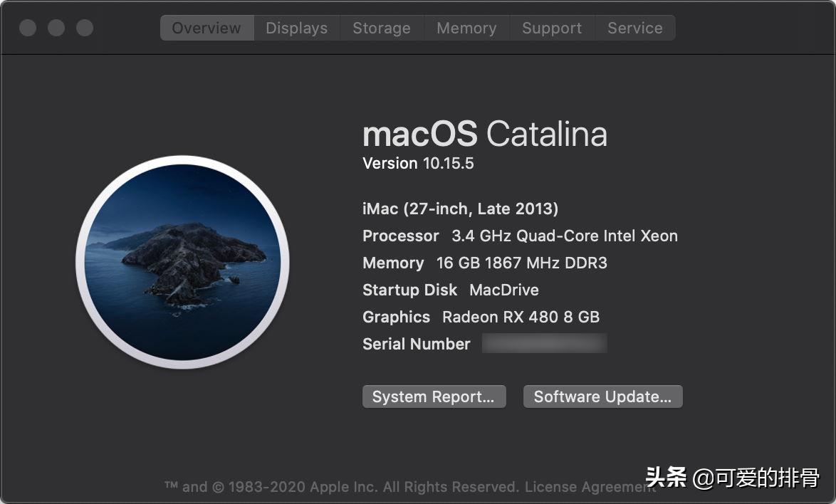Go to the Memory tab
Image resolution: width=836 pixels, height=504 pixels.
click(466, 28)
